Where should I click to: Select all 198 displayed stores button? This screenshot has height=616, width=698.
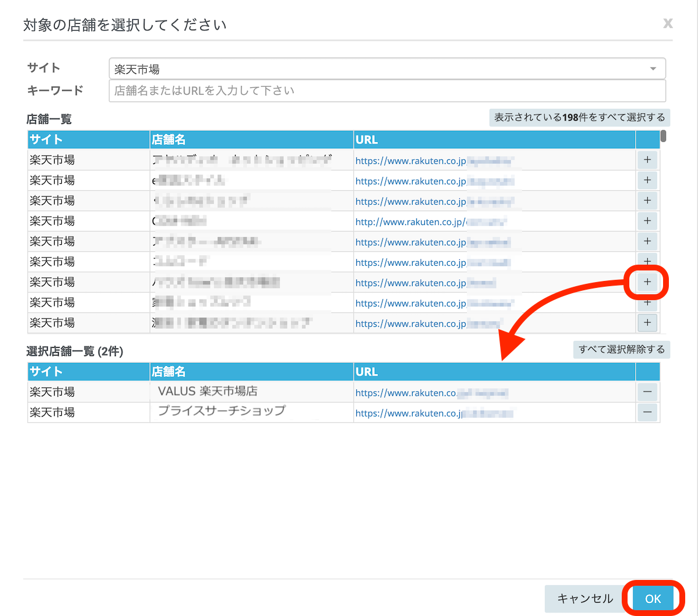(x=579, y=117)
